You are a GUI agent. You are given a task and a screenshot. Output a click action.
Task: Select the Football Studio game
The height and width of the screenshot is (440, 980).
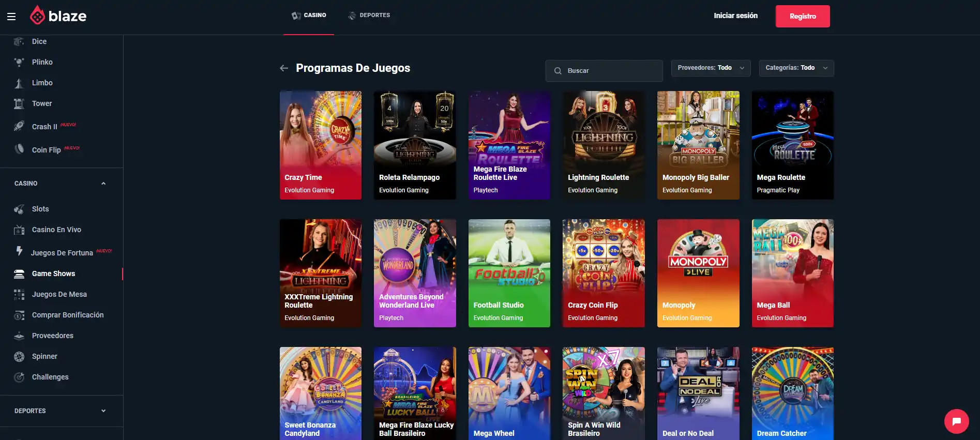click(509, 273)
